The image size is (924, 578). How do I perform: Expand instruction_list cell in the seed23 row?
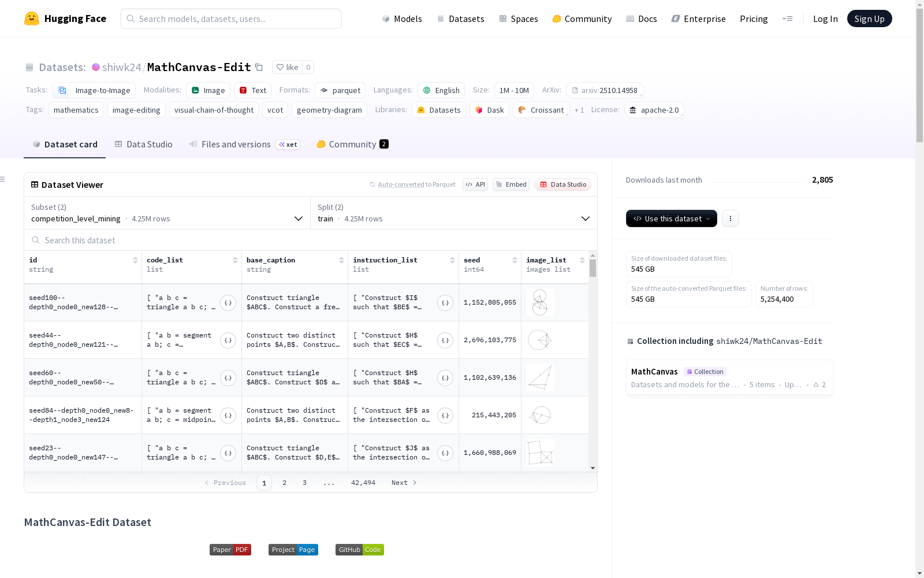(445, 453)
